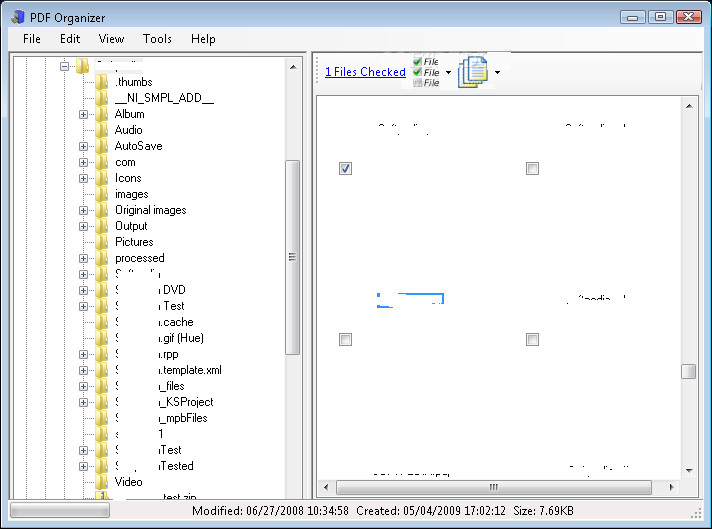Open the View menu

[x=111, y=39]
